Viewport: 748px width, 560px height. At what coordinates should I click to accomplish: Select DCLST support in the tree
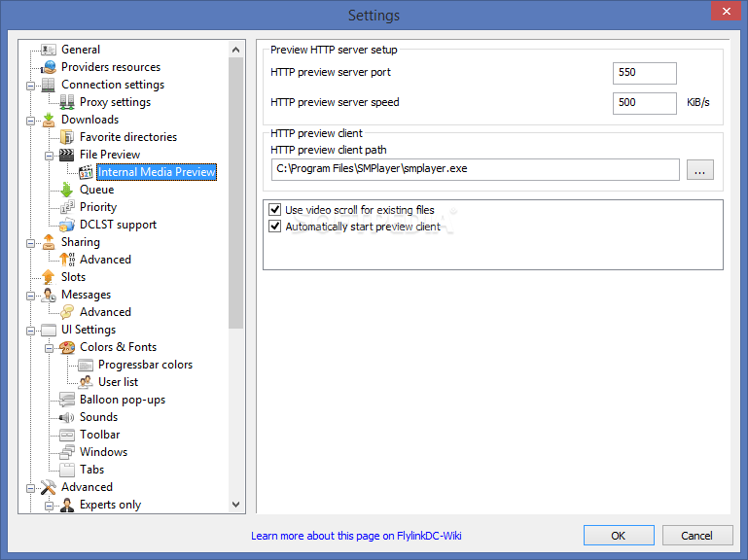pos(118,225)
